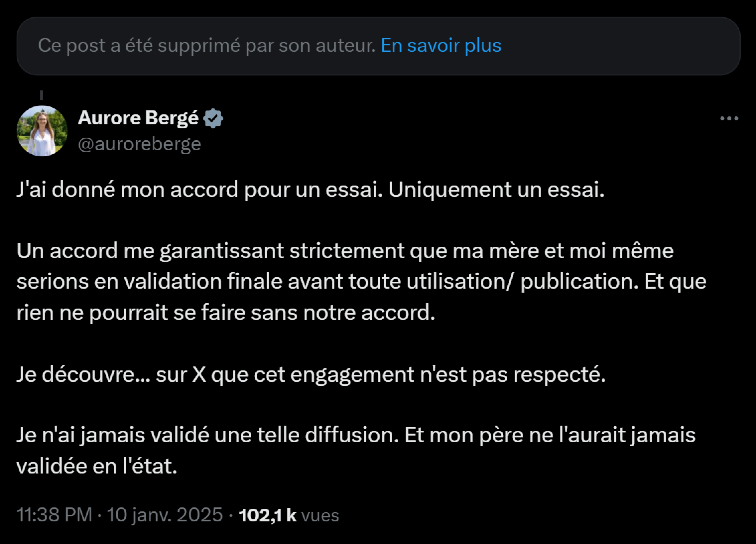The width and height of the screenshot is (756, 544).
Task: Click the final line "validée en l'état."
Action: click(x=97, y=466)
